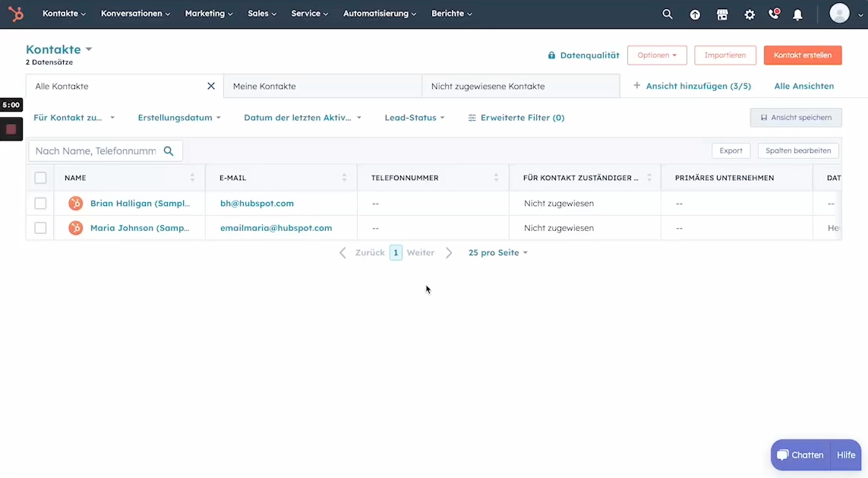Open the Maria Johnson contact link
Screen dimensions: 868x478
140,228
